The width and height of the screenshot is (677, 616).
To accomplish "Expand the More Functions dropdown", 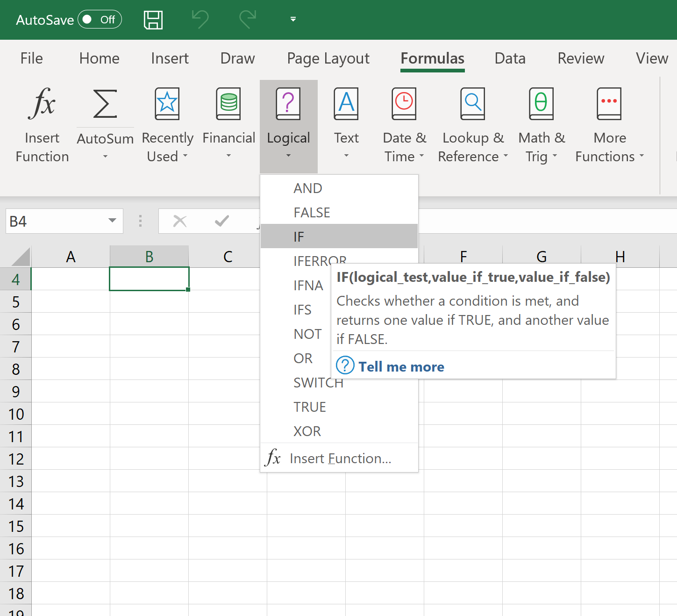I will [609, 124].
